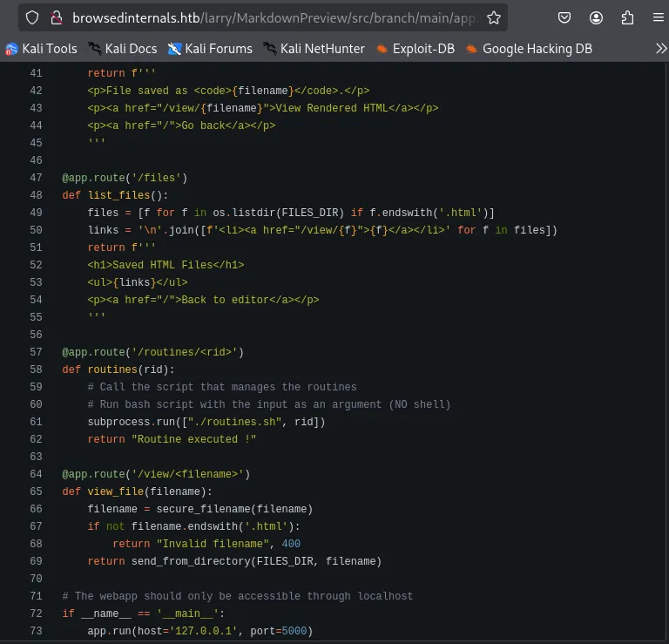Open the Kali Tools bookmark
The width and height of the screenshot is (669, 644).
[41, 49]
